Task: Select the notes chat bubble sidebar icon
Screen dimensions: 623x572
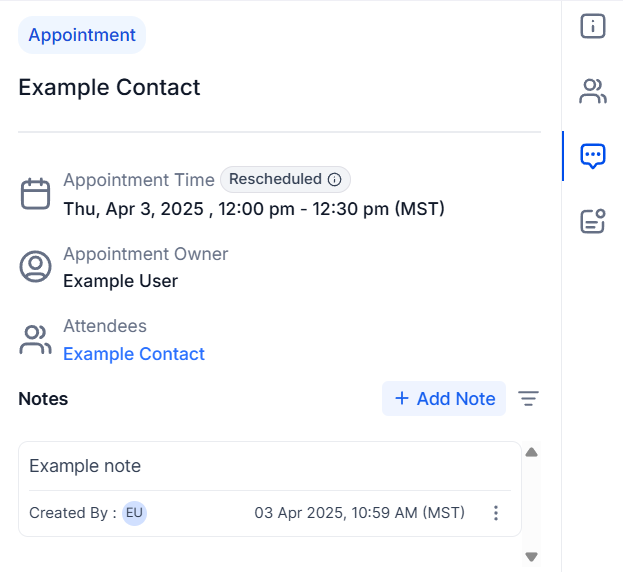Action: click(x=592, y=156)
